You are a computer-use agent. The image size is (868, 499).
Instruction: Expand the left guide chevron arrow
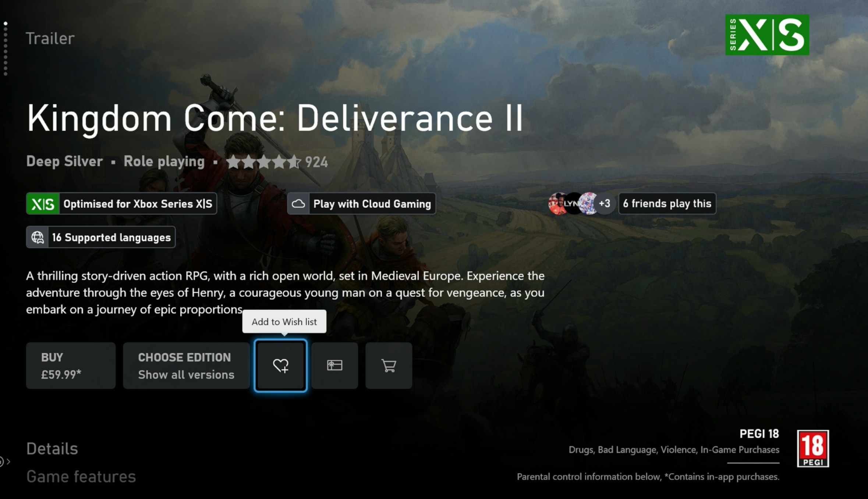[8, 461]
